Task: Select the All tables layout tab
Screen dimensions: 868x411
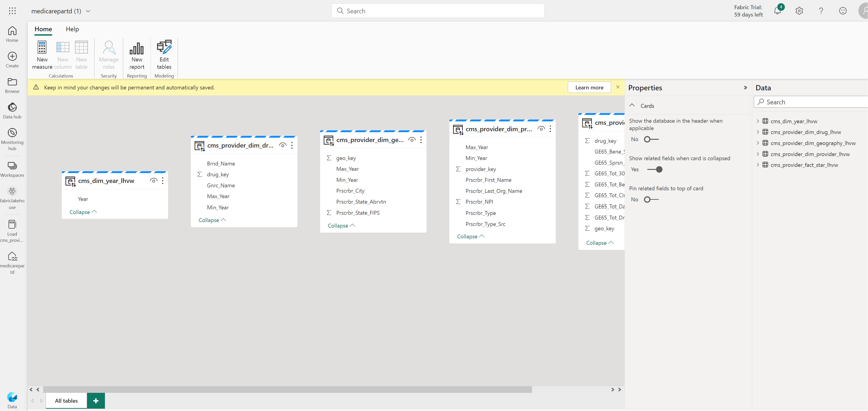Action: pos(66,401)
